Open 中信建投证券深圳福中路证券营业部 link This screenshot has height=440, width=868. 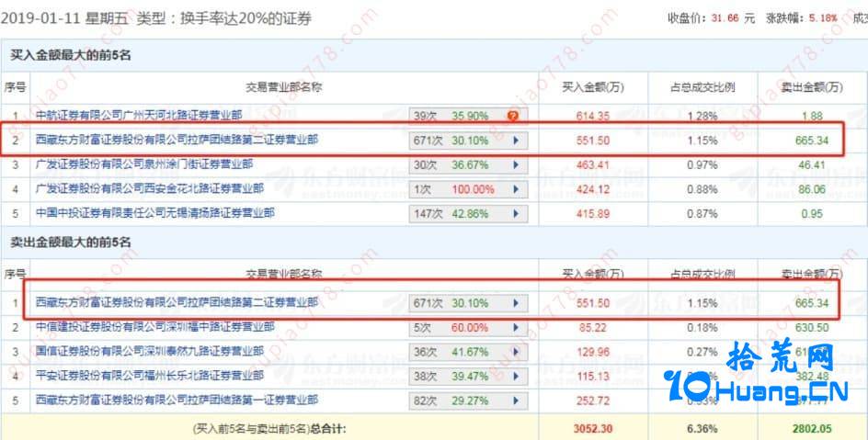[x=155, y=327]
